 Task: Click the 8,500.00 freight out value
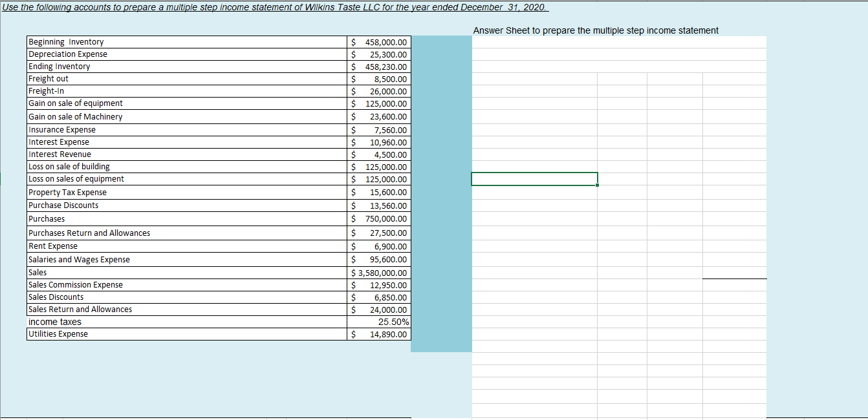380,79
